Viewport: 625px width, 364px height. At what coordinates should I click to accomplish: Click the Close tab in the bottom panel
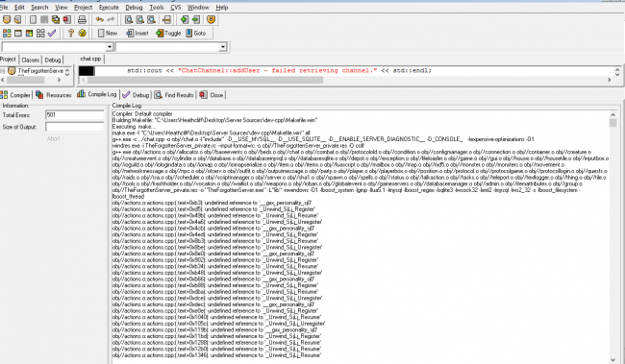[212, 95]
